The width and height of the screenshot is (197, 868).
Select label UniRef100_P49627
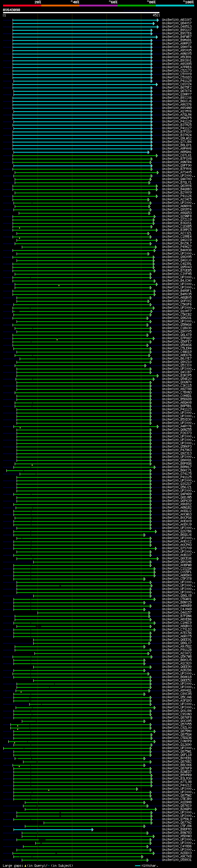[x=176, y=247]
